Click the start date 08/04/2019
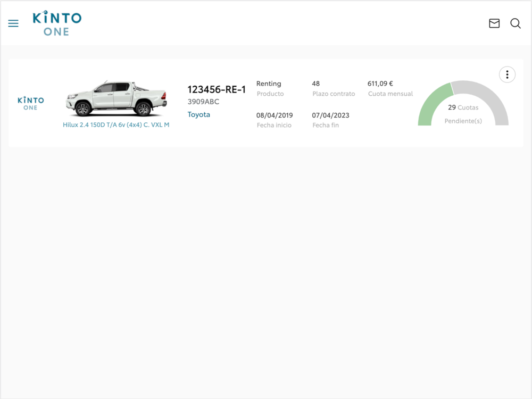Viewport: 532px width, 399px height. click(275, 115)
